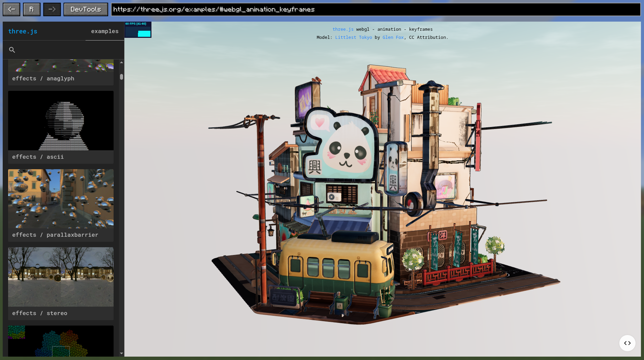Click the back arrow navigation button
Viewport: 644px width, 360px height.
pos(11,9)
